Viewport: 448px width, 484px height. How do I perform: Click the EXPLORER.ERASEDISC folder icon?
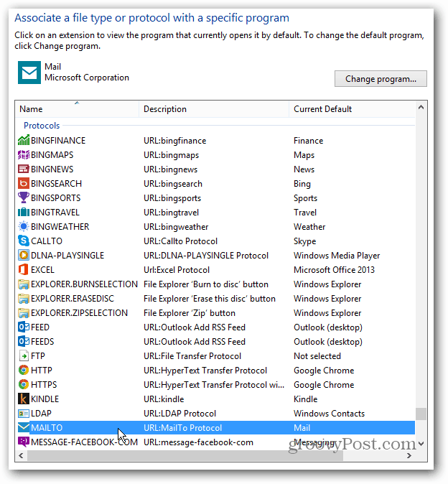pos(24,298)
